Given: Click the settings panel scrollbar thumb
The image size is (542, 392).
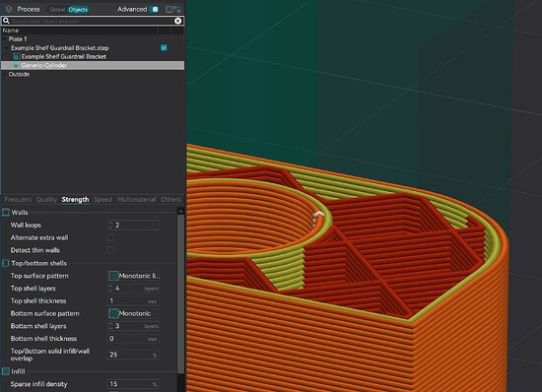Looking at the screenshot, I should point(180,294).
